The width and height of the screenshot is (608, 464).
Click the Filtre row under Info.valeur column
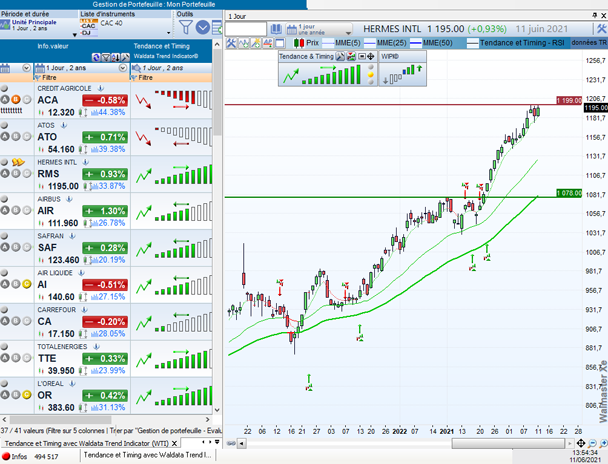(x=82, y=78)
